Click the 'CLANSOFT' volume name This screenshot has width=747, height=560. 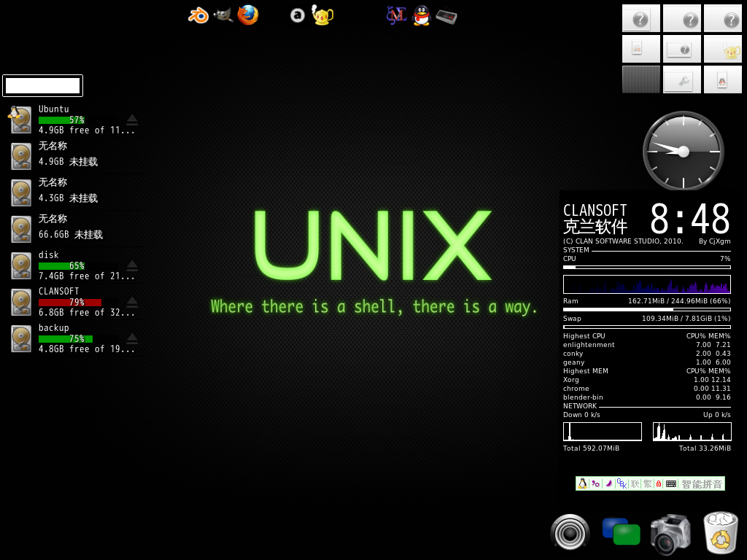coord(59,291)
